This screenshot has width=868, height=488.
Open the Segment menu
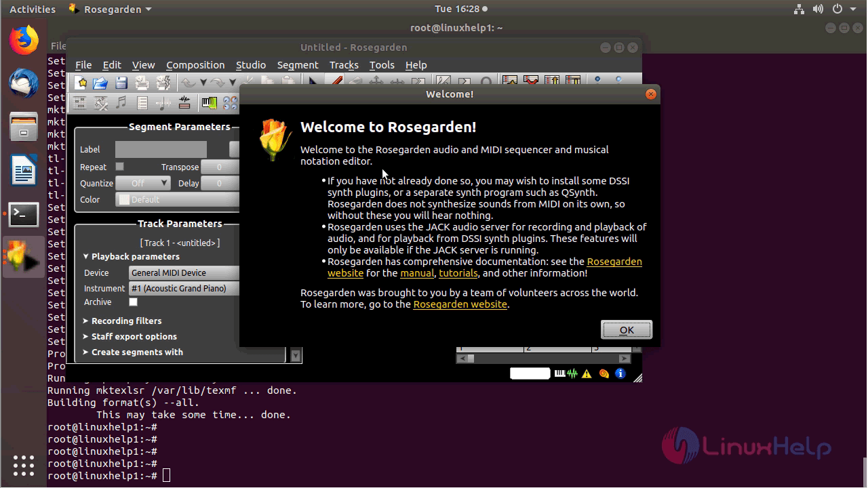pos(298,65)
